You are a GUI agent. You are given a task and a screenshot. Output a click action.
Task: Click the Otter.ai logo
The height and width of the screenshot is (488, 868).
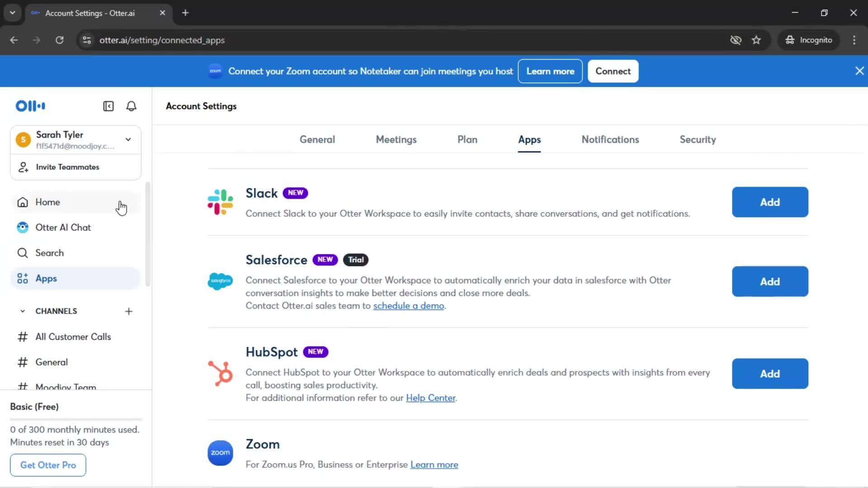click(30, 106)
